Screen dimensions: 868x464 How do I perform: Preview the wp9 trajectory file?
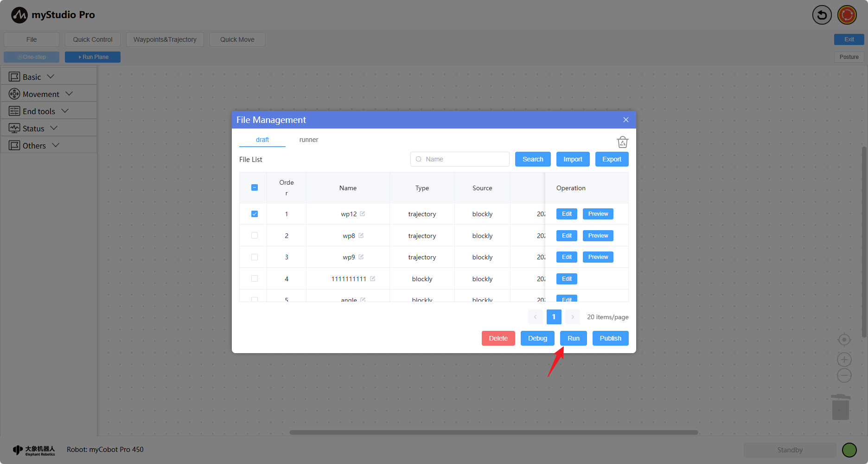(598, 257)
